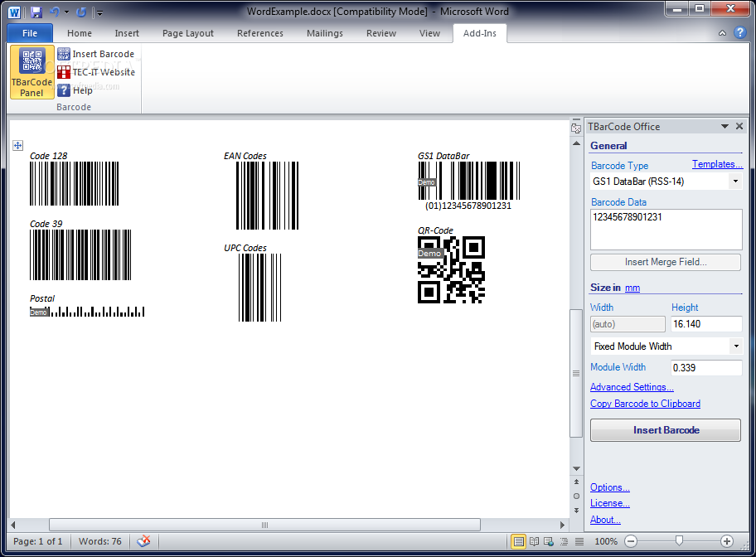Screen dimensions: 756x557
Task: Open the Help item in Barcode group
Action: tap(75, 90)
